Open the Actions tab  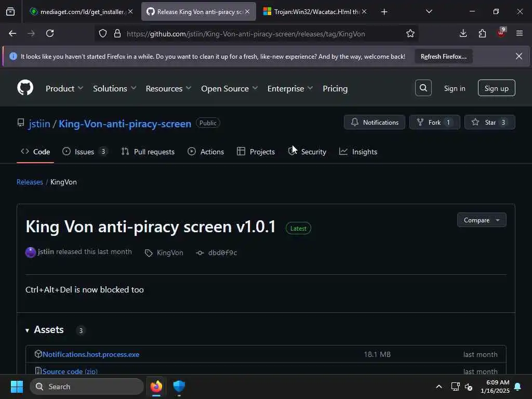click(206, 152)
